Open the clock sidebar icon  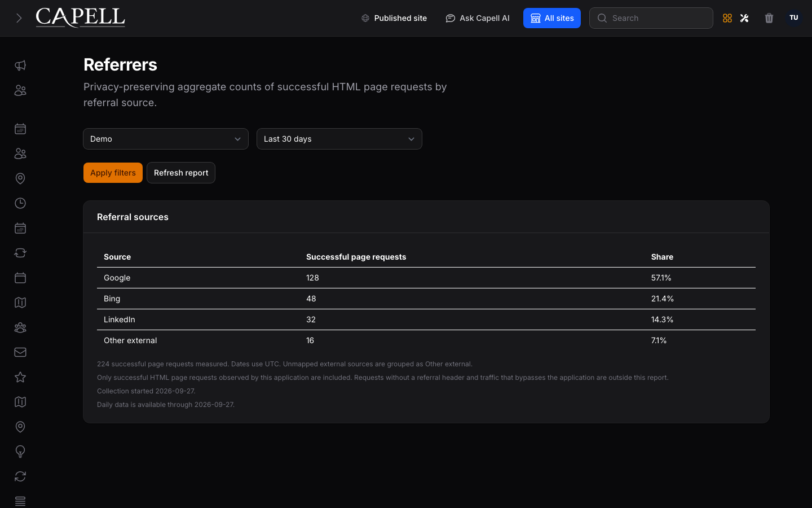20,203
